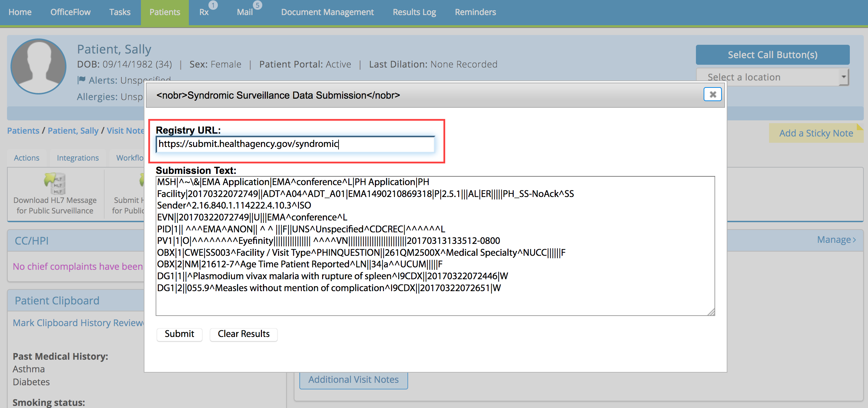
Task: Open the Actions tab
Action: 27,158
